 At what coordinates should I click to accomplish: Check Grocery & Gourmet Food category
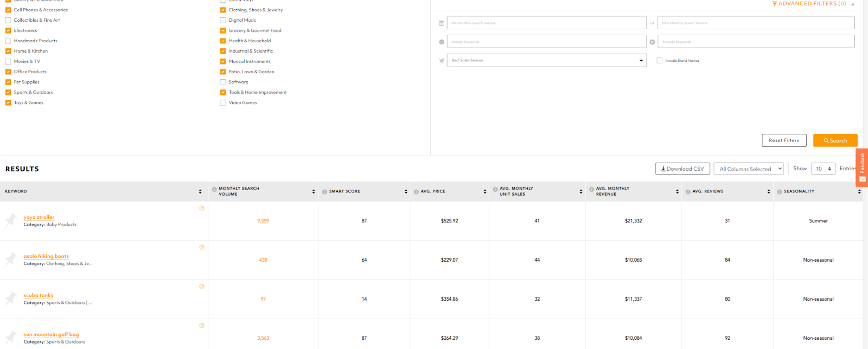(x=223, y=30)
